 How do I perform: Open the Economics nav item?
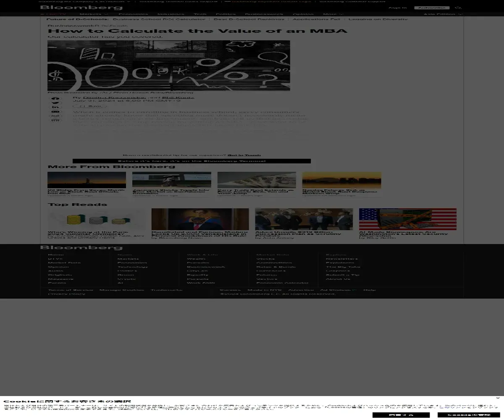[133, 14]
